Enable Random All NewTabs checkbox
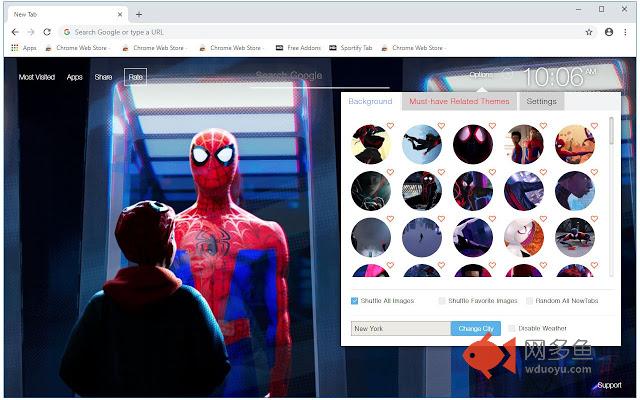 (x=529, y=301)
